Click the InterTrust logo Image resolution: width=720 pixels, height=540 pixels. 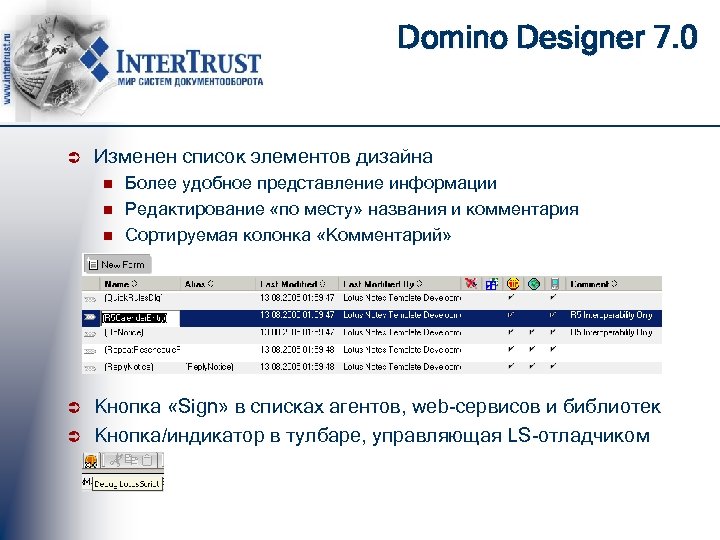tap(171, 63)
